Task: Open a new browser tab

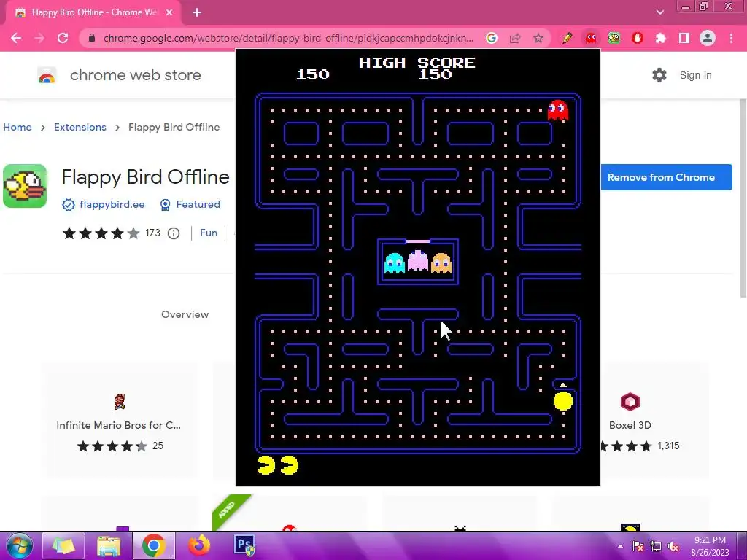Action: coord(197,12)
